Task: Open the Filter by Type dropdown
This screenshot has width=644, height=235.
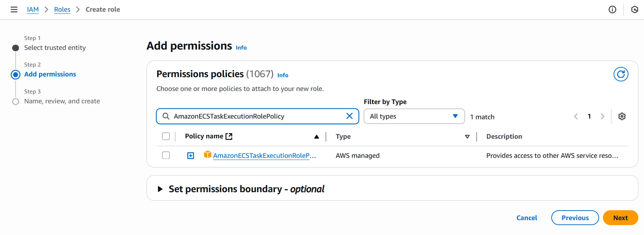Action: coord(414,116)
